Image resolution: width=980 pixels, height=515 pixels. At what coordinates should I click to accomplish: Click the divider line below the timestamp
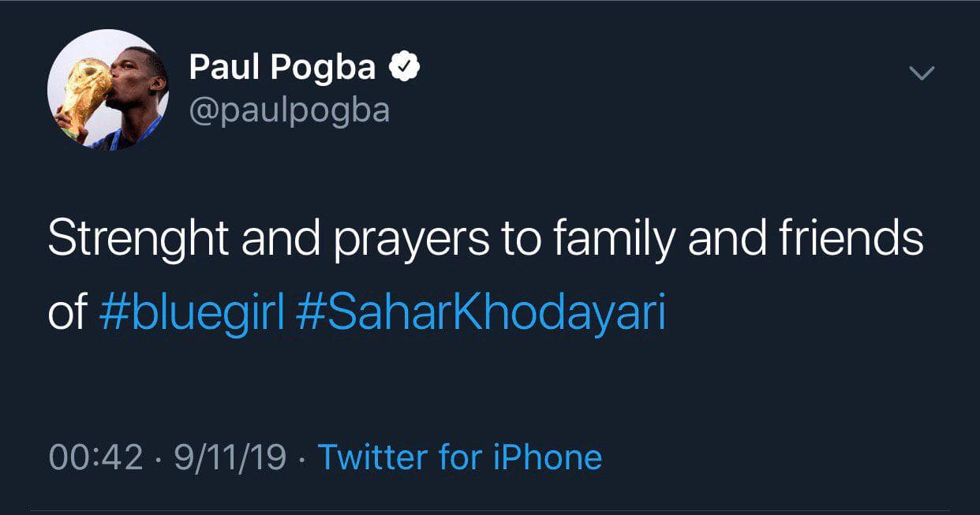click(x=490, y=509)
